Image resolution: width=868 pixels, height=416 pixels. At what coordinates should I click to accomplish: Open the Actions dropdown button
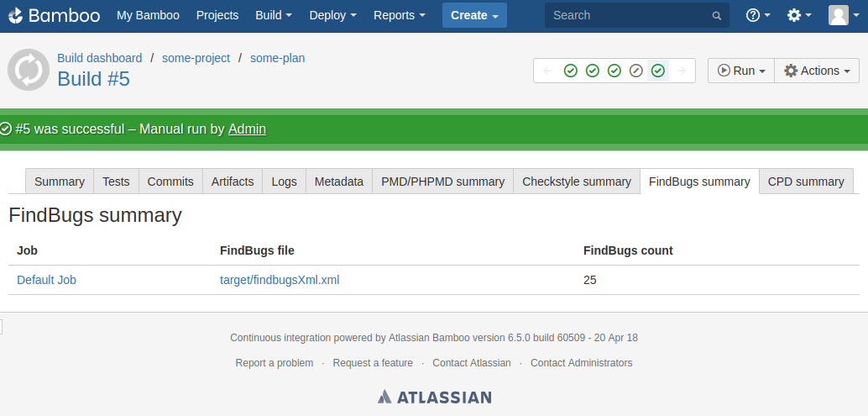[x=817, y=71]
